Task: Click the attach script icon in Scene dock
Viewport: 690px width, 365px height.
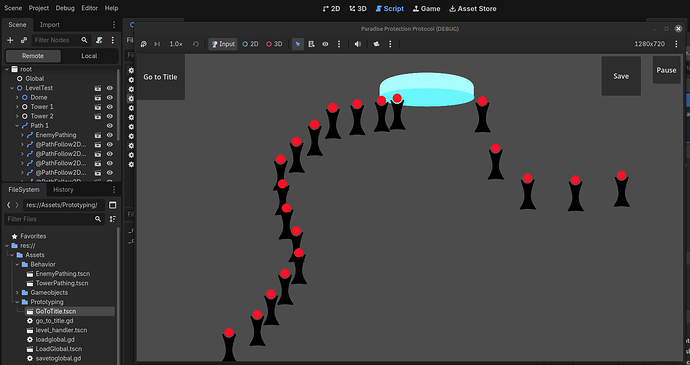Action: 99,40
